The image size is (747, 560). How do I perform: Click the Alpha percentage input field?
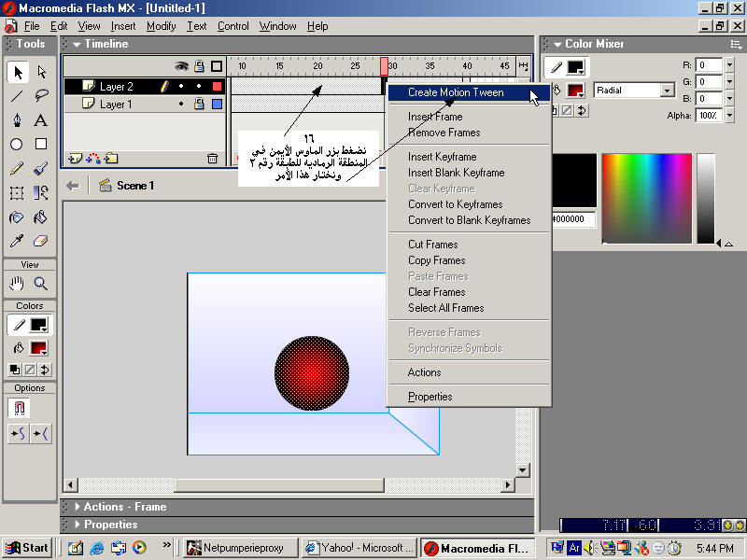[709, 115]
